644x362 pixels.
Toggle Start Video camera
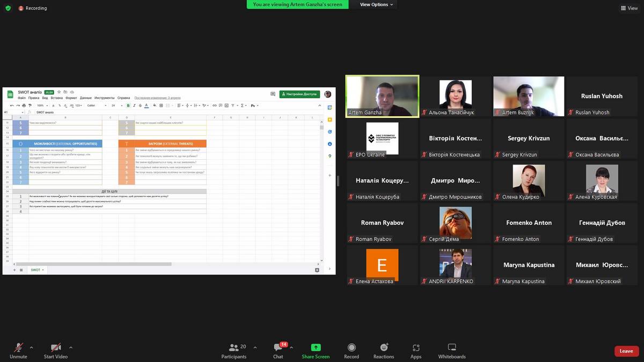point(55,348)
